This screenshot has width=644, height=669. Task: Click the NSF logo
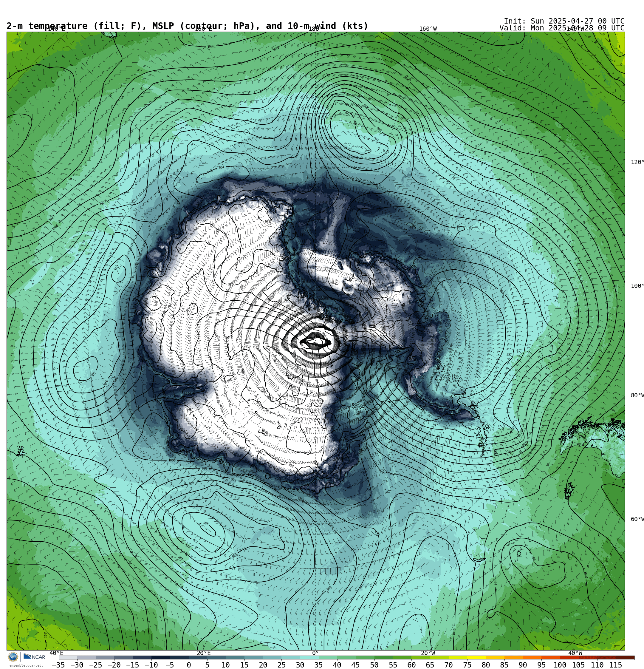(13, 657)
